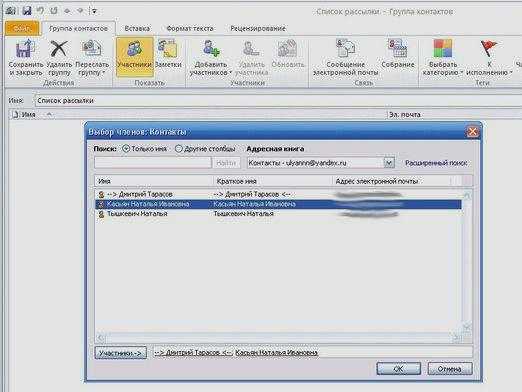Open quick access toolbar customize arrow
This screenshot has width=522, height=392.
point(94,11)
